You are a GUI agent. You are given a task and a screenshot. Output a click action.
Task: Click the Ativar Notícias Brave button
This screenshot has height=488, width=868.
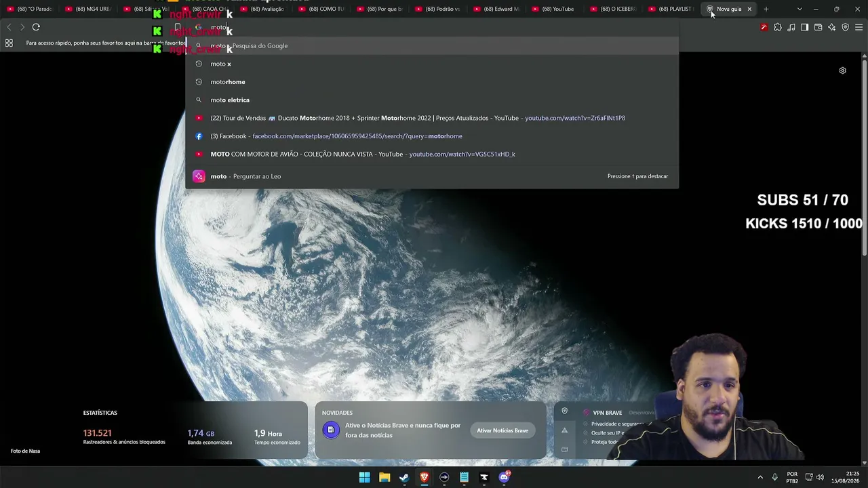(x=502, y=430)
